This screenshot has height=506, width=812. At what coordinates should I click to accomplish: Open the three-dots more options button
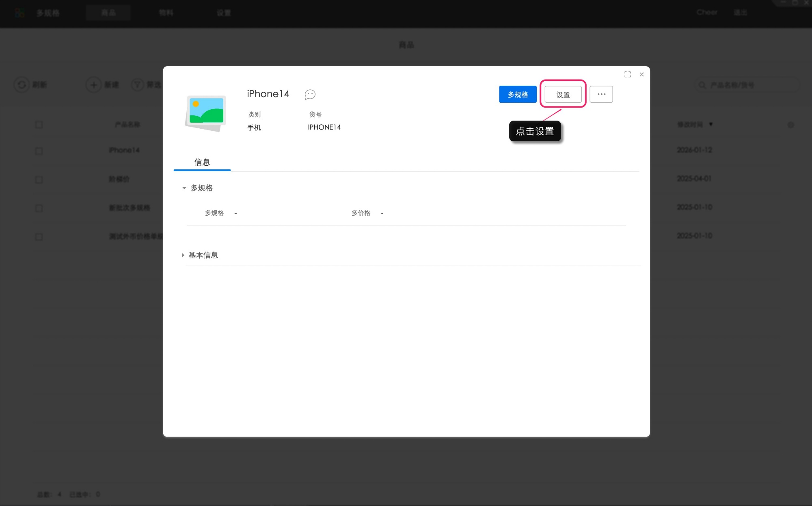(601, 94)
